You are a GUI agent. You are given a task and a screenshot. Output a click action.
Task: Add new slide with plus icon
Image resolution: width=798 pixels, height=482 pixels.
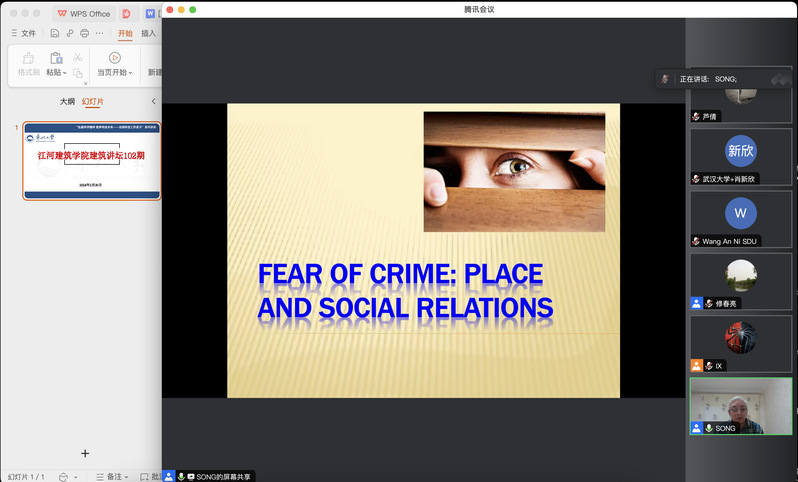pos(85,453)
